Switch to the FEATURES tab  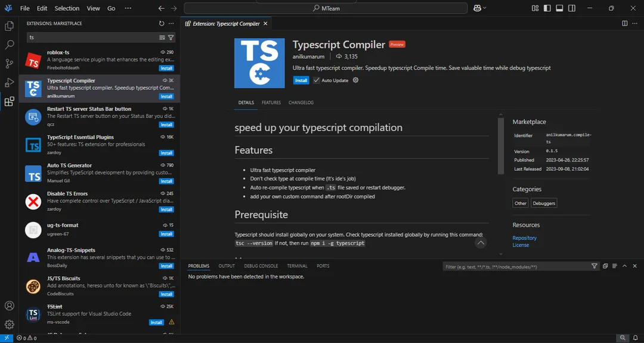tap(271, 102)
